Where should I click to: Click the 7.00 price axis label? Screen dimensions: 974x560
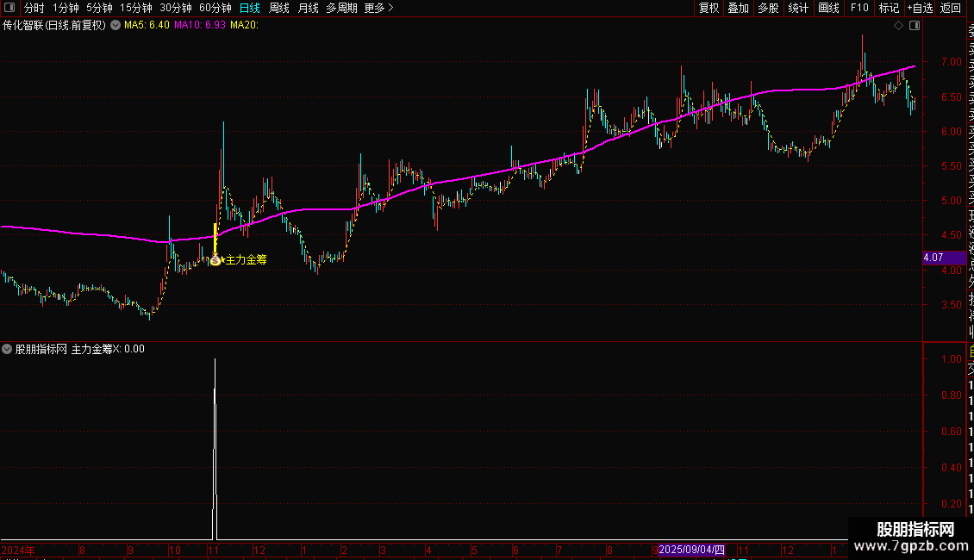coord(951,62)
